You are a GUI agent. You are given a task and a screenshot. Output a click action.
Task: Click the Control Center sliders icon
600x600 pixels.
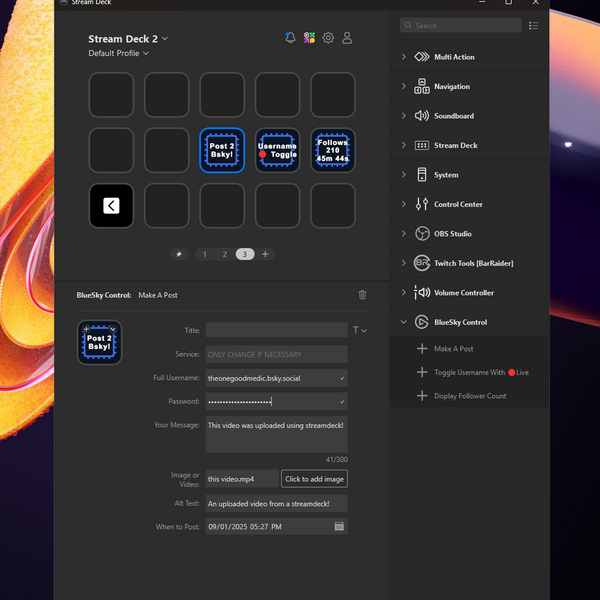click(422, 204)
